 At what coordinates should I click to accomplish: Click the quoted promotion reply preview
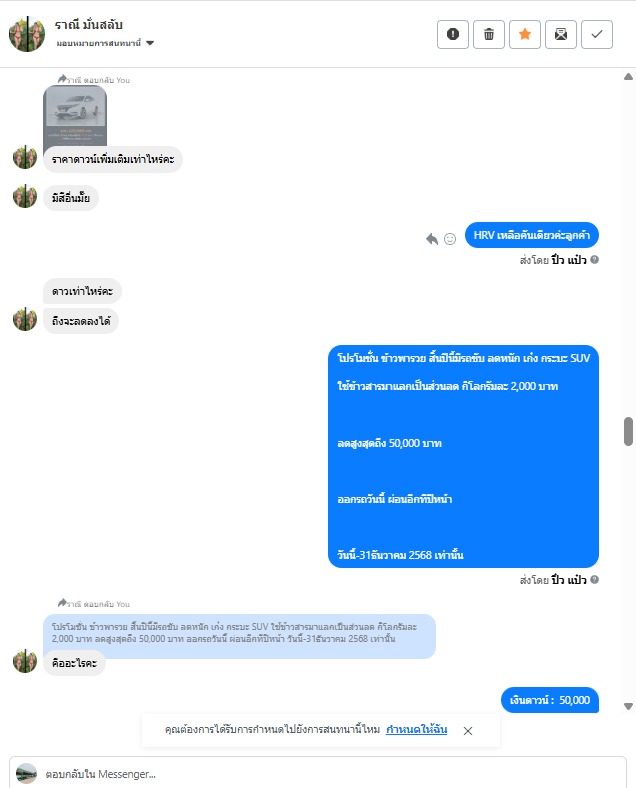[x=239, y=633]
